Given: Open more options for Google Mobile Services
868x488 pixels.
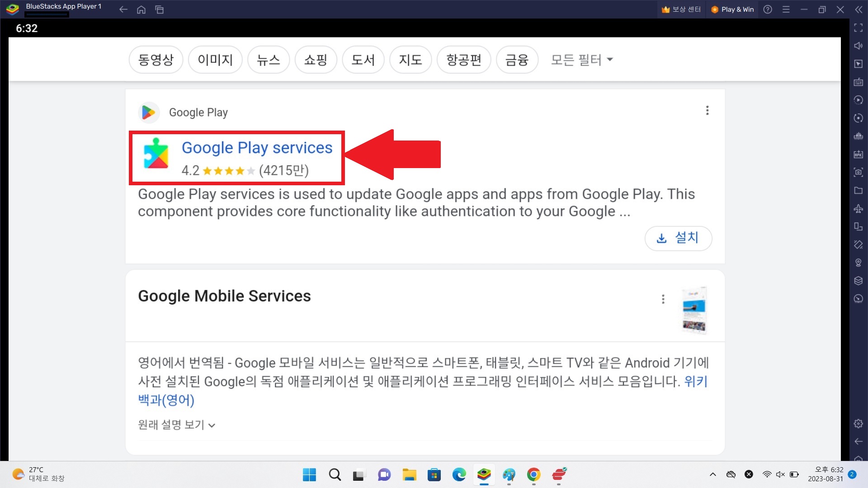Looking at the screenshot, I should (663, 299).
